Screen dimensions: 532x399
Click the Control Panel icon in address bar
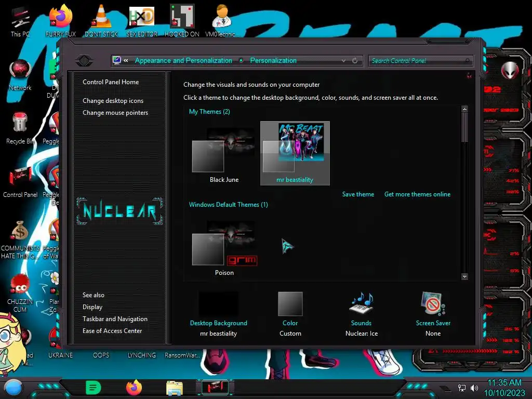click(117, 60)
